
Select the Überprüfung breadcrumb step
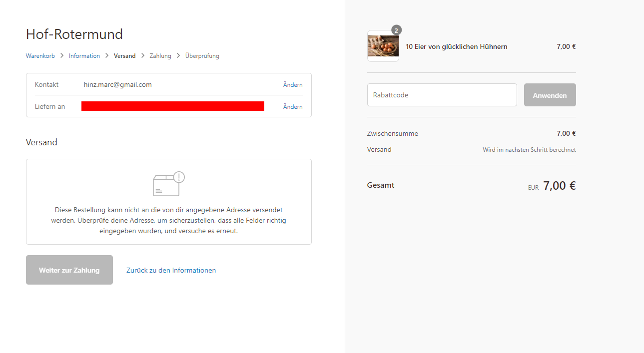202,56
